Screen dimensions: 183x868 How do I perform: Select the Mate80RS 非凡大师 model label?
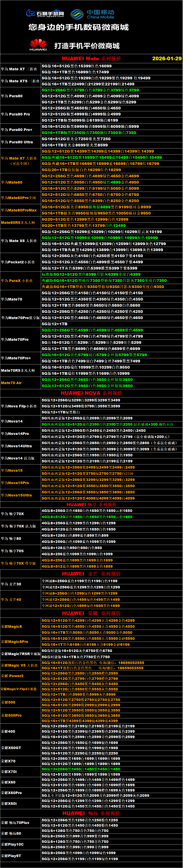(x=18, y=223)
